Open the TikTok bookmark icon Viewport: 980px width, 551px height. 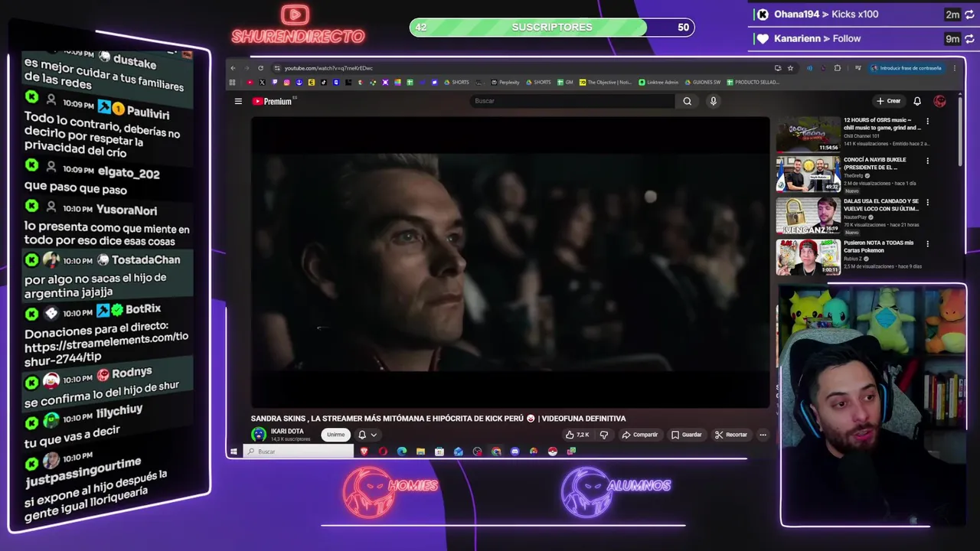tap(323, 82)
